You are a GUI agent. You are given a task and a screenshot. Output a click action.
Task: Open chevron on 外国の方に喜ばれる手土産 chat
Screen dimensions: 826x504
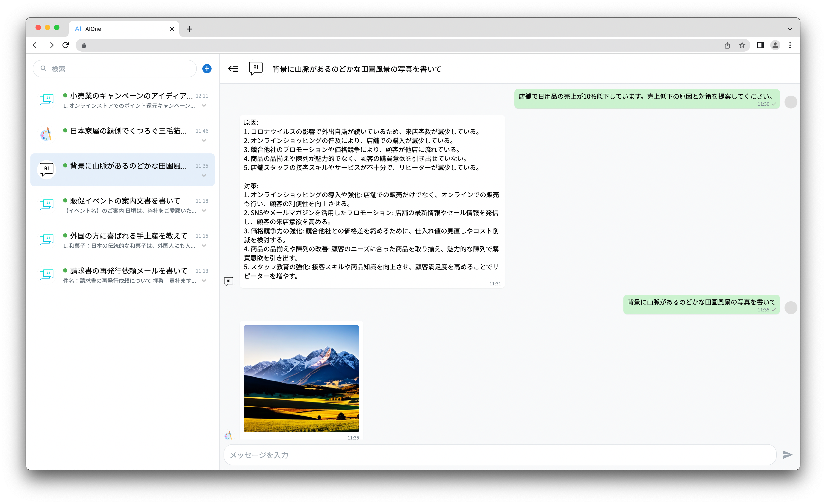204,246
